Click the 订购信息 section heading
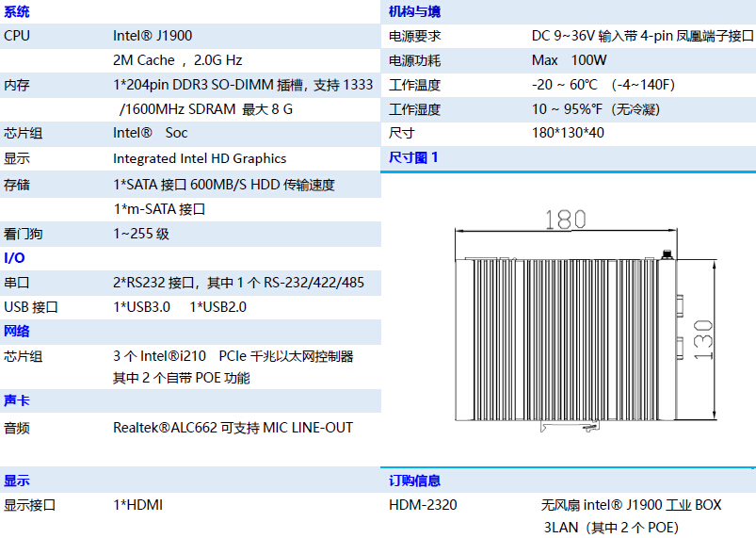 click(x=414, y=481)
